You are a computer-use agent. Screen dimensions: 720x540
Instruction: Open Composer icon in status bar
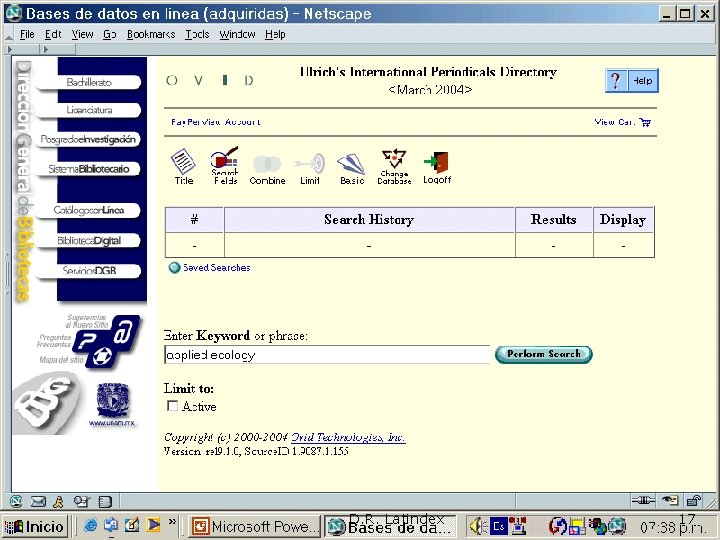click(82, 501)
